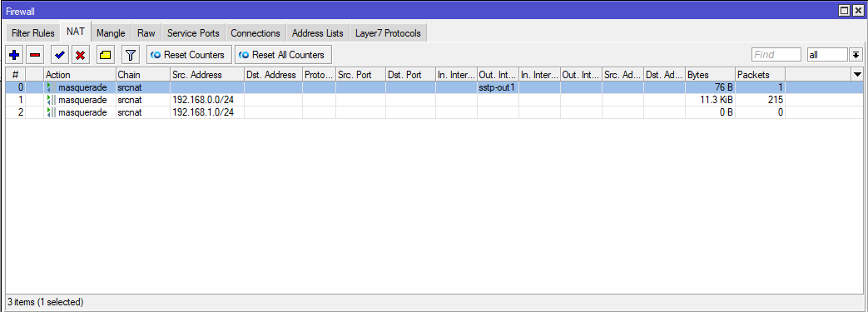
Task: Click the masquerade icon in rule 0
Action: point(51,87)
